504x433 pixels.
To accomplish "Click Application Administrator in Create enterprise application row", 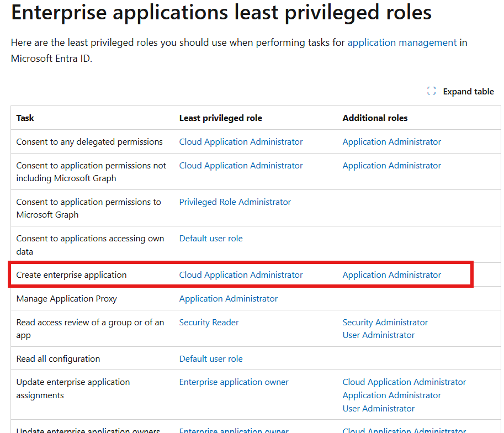I will (x=391, y=274).
